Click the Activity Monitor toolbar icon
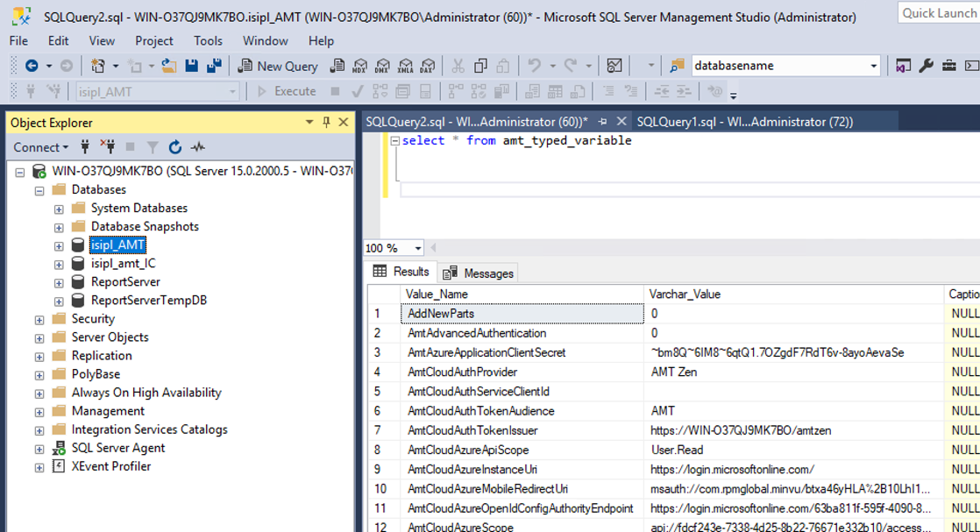The image size is (980, 532). (614, 66)
